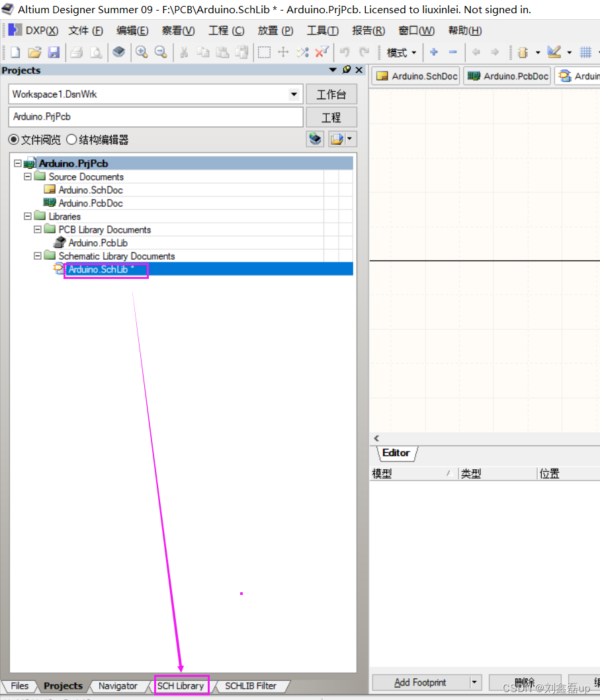Compile project using the panel layers icon
The height and width of the screenshot is (700, 600).
315,139
